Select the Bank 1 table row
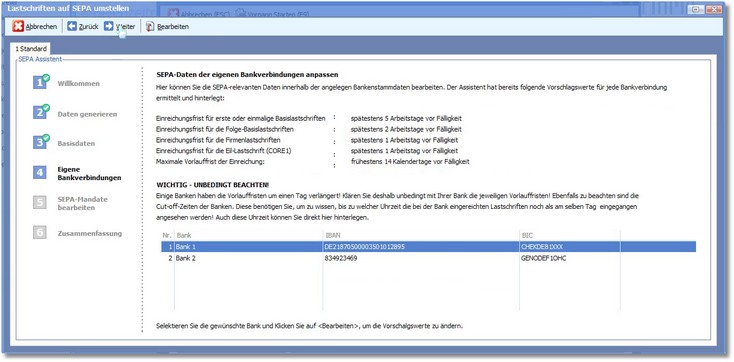 [x=428, y=247]
